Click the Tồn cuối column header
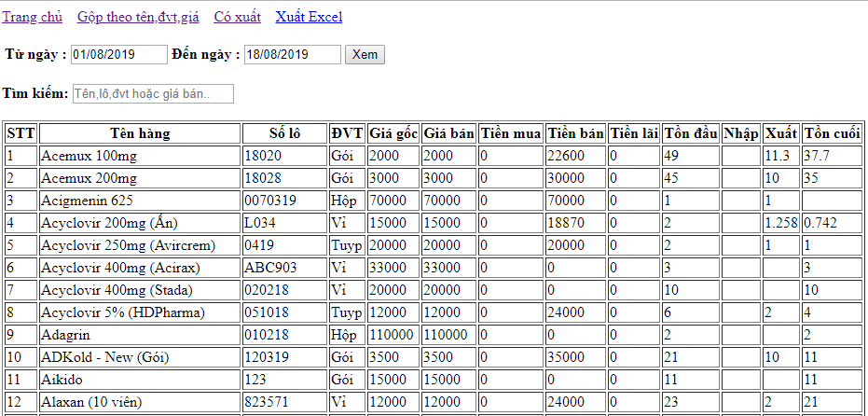The width and height of the screenshot is (868, 416). pos(832,133)
